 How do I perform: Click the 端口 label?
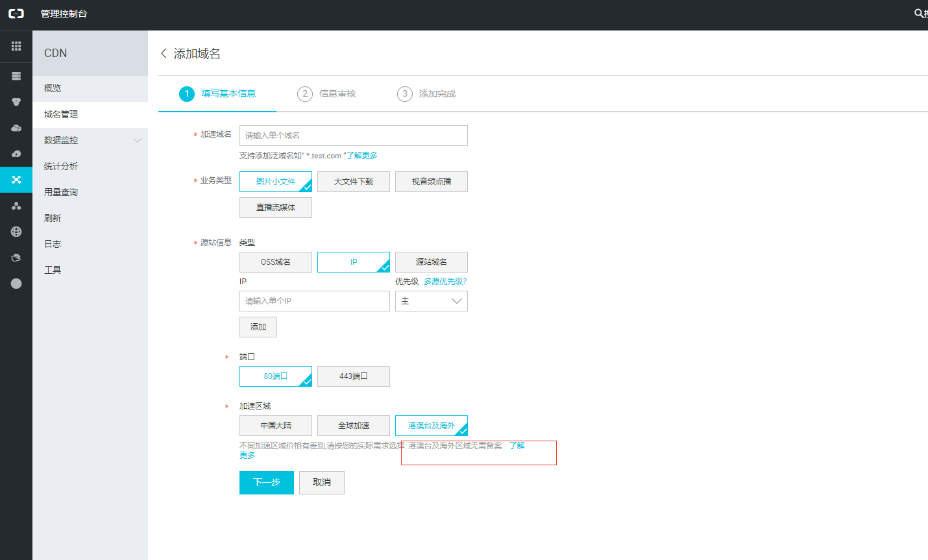[x=247, y=357]
